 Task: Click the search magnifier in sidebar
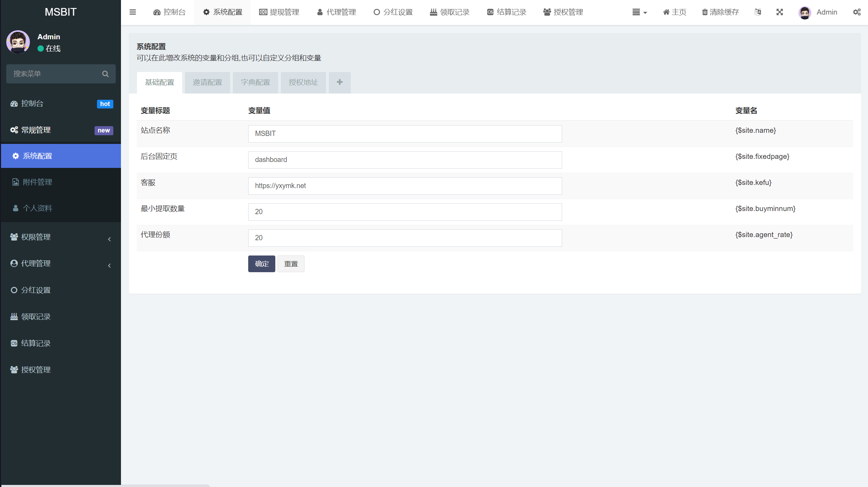[105, 74]
